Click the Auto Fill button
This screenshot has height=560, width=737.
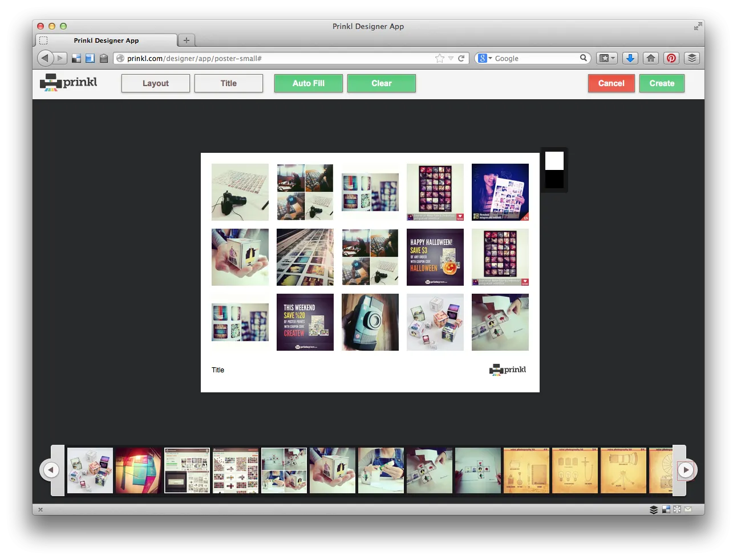click(x=308, y=83)
